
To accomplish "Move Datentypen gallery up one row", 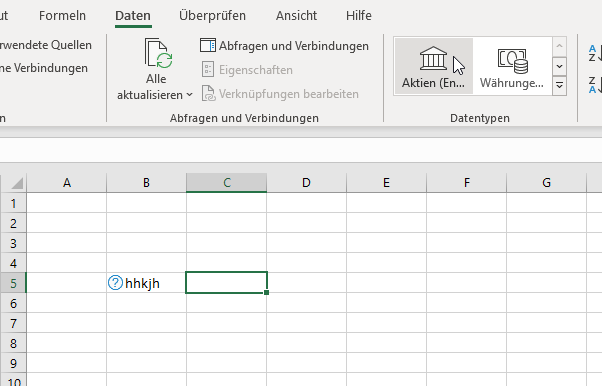I will tap(559, 46).
